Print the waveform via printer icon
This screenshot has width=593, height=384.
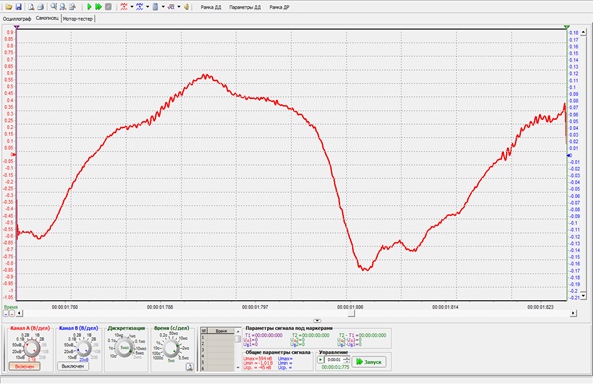[40, 7]
